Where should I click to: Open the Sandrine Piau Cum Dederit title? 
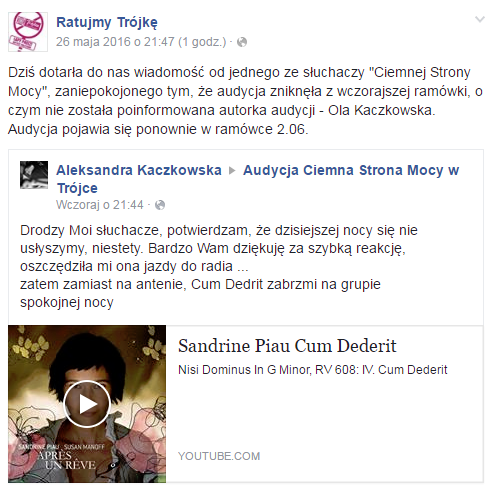pyautogui.click(x=287, y=346)
